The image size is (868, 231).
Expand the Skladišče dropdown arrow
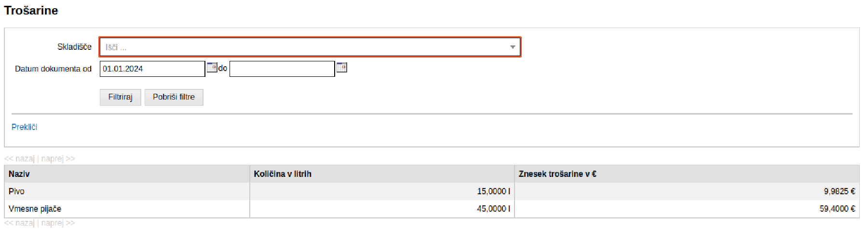(512, 47)
